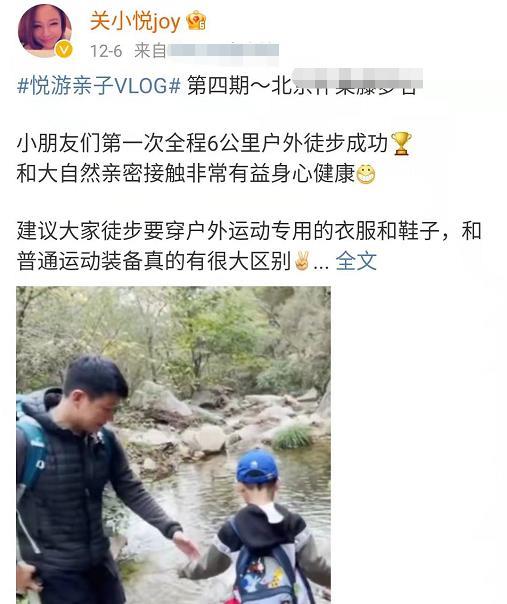The height and width of the screenshot is (604, 507).
Task: Open the hiking video thumbnail
Action: [x=173, y=445]
